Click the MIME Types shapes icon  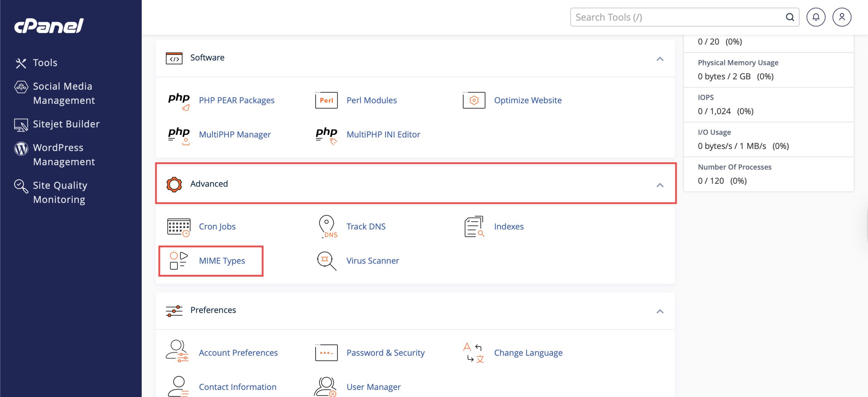coord(178,260)
